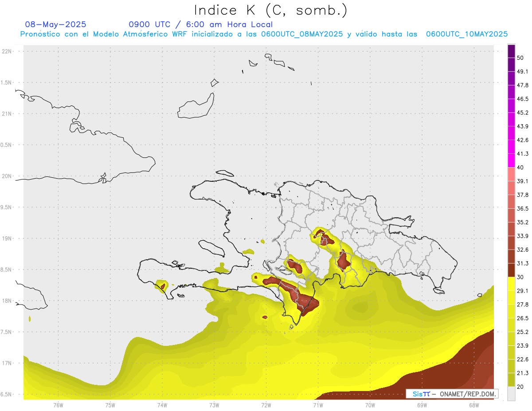This screenshot has width=532, height=411.
Task: Click legend value '22.6'
Action: tap(523, 359)
